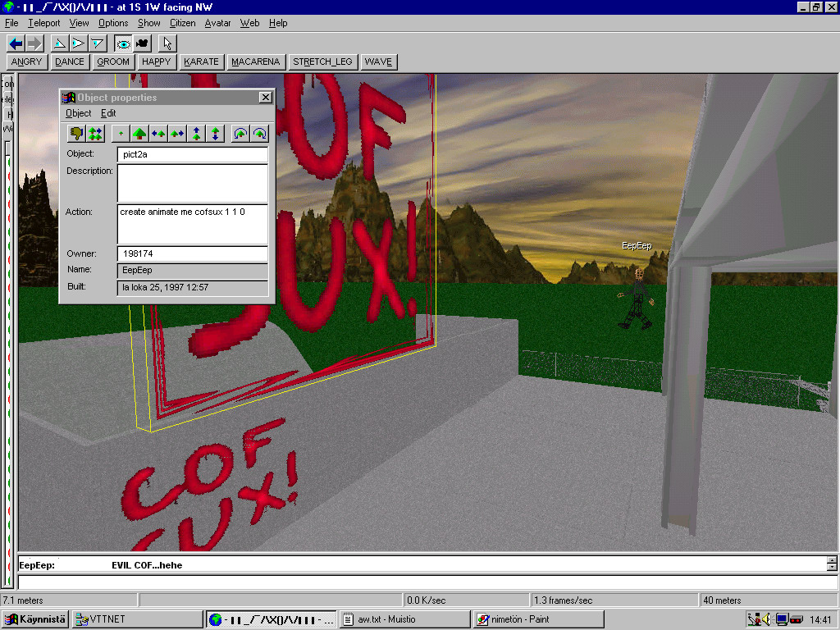Screen dimensions: 840x630
Task: Open the Avatar menu
Action: (217, 23)
